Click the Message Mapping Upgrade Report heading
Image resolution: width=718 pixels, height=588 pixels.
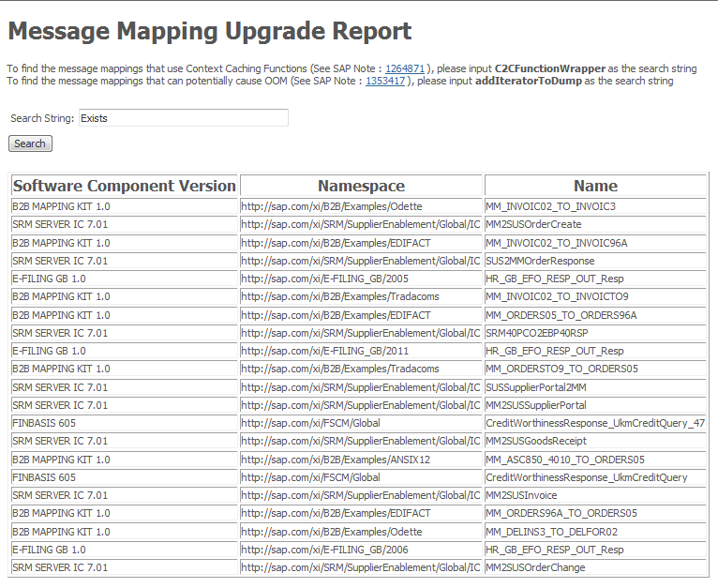210,32
